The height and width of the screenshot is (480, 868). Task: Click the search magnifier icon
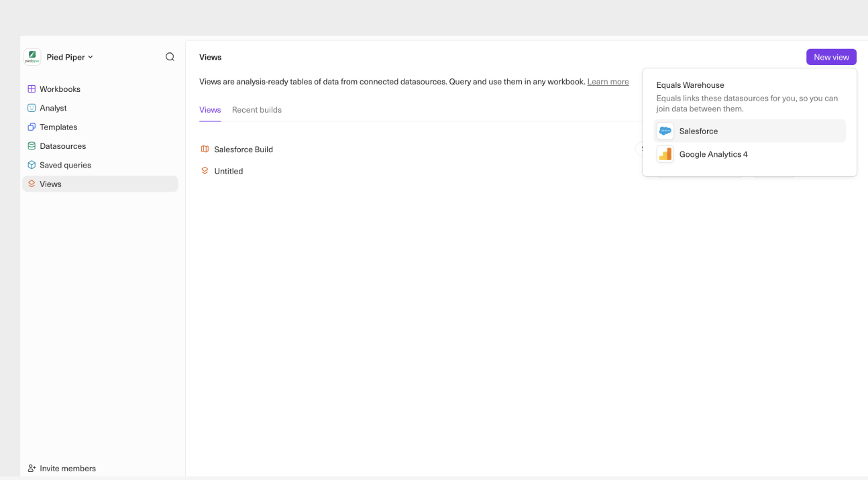[170, 57]
